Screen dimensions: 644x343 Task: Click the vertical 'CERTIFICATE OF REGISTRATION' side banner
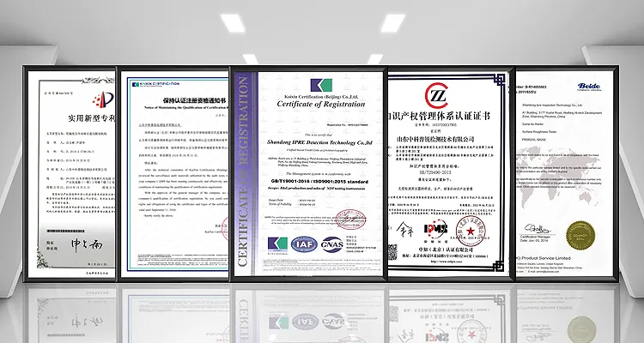[243, 171]
